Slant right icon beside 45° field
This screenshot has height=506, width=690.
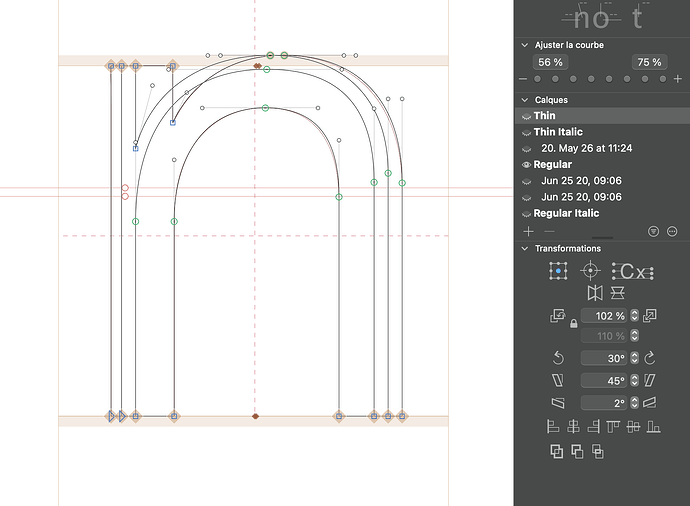click(650, 380)
